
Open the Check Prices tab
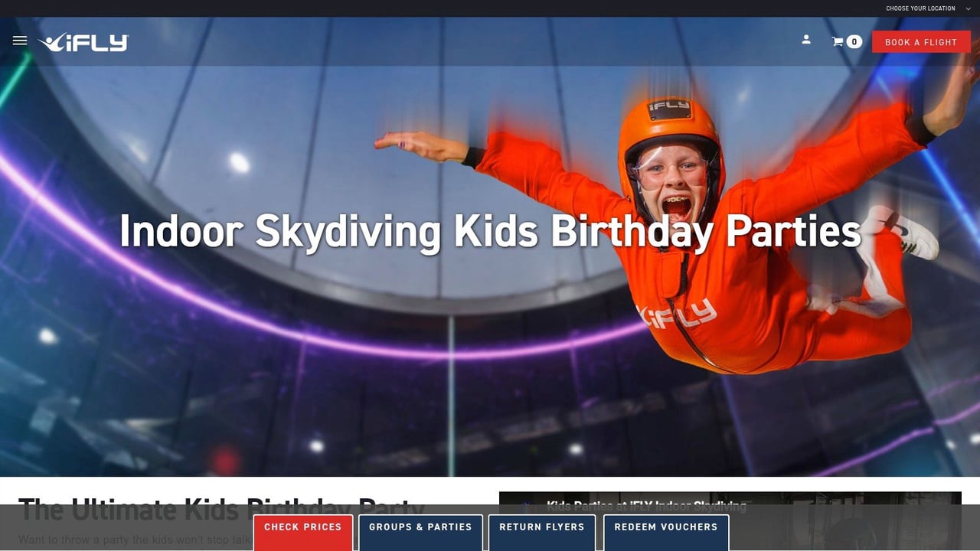(x=303, y=533)
